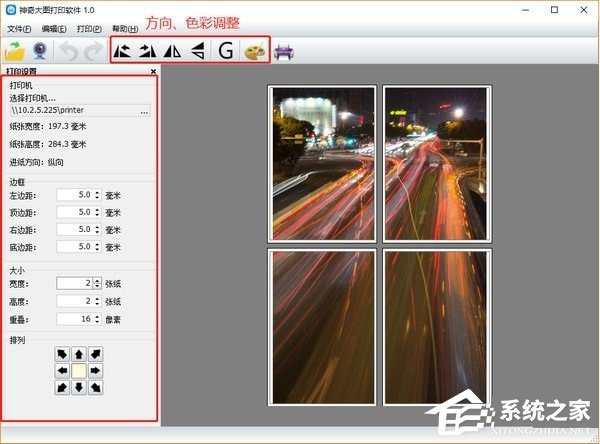Select top-left alignment arrow in 排列
Image resolution: width=600 pixels, height=444 pixels.
point(62,354)
